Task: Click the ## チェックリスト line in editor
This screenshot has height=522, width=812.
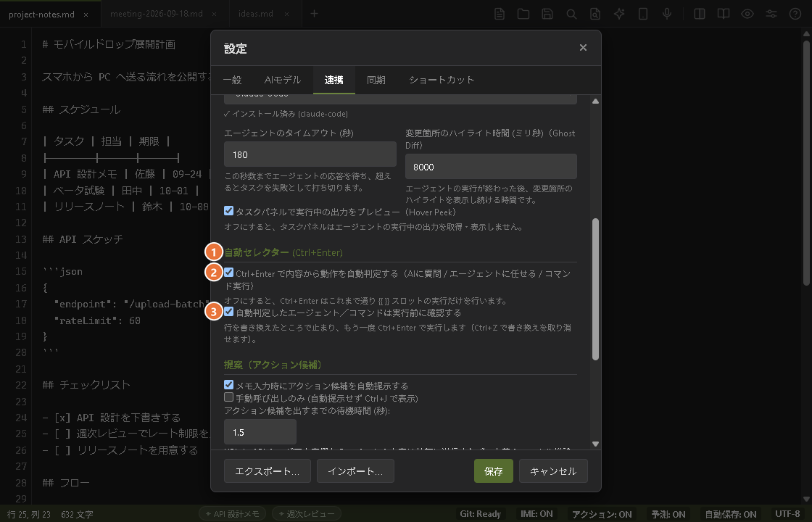Action: [x=86, y=385]
